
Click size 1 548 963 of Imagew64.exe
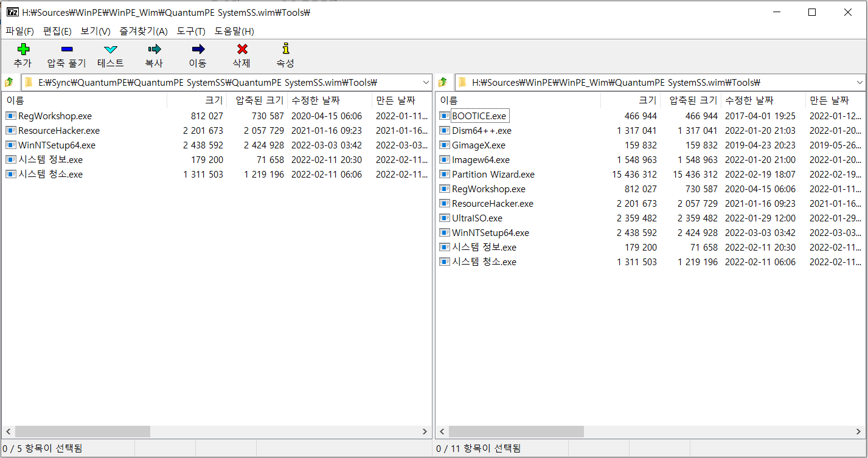[637, 159]
